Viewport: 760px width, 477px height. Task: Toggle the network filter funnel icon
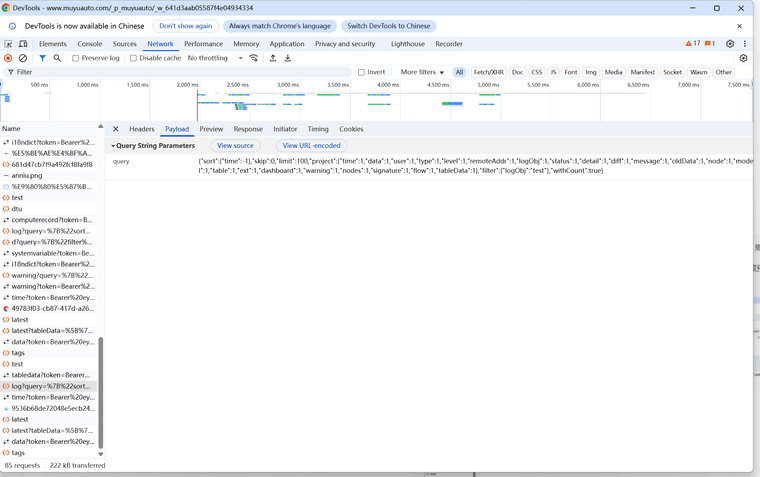[43, 58]
